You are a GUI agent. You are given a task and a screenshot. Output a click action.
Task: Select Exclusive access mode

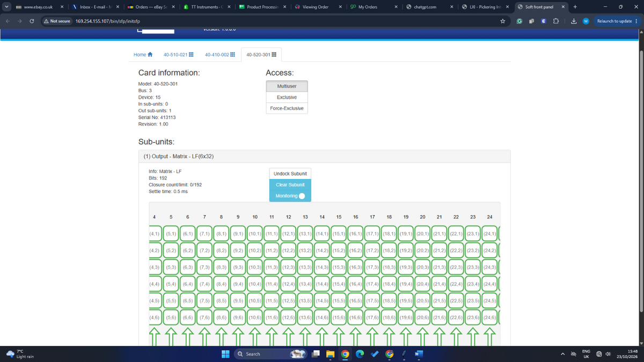[x=287, y=97]
